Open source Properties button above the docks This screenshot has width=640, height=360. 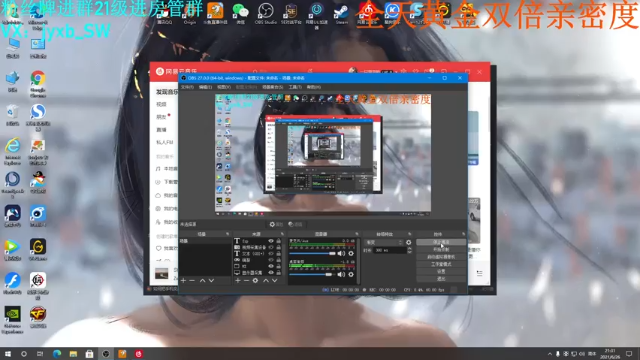pyautogui.click(x=276, y=224)
